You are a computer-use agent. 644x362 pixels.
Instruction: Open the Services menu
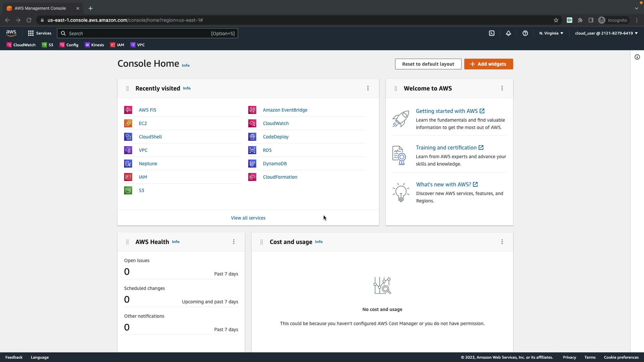coord(40,33)
